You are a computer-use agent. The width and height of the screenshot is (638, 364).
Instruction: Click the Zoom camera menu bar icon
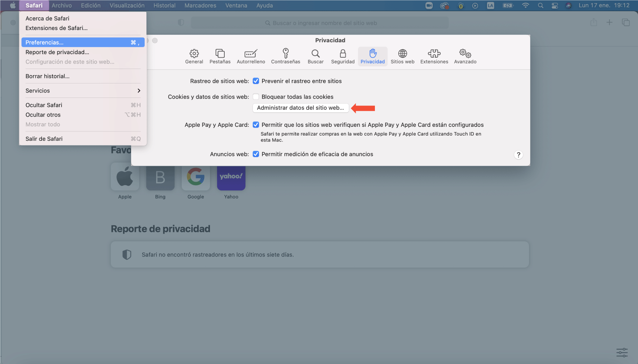tap(429, 6)
